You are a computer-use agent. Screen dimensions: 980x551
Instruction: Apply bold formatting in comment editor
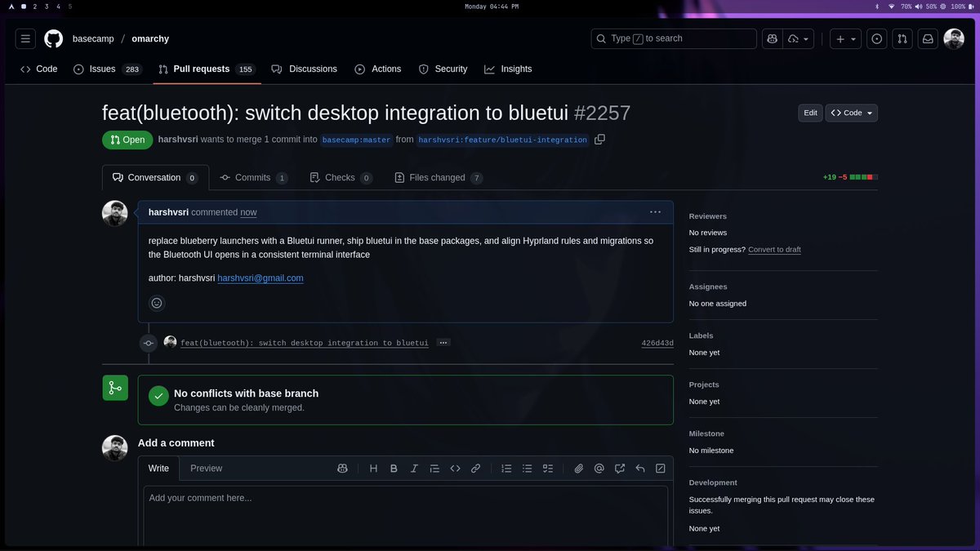394,469
